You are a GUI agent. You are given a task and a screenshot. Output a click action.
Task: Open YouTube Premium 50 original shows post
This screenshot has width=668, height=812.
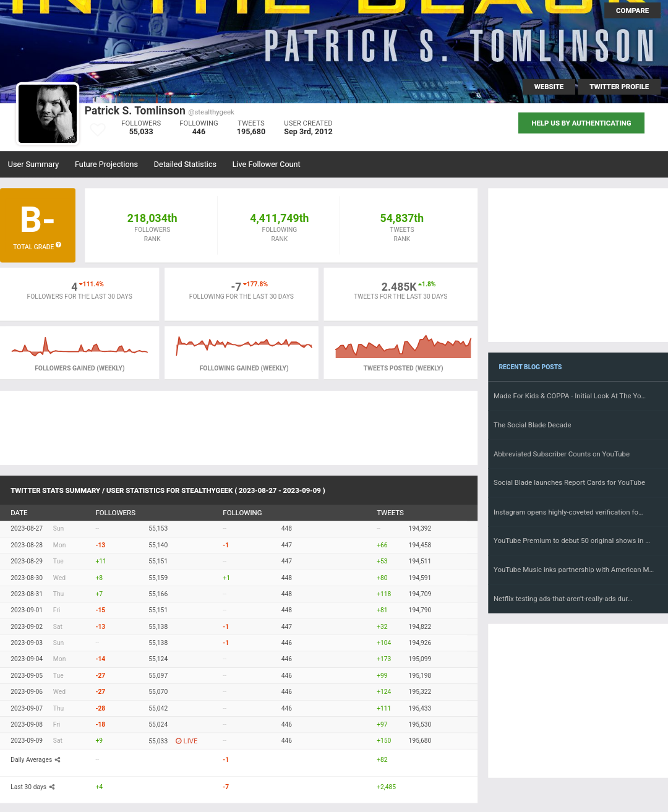coord(572,541)
